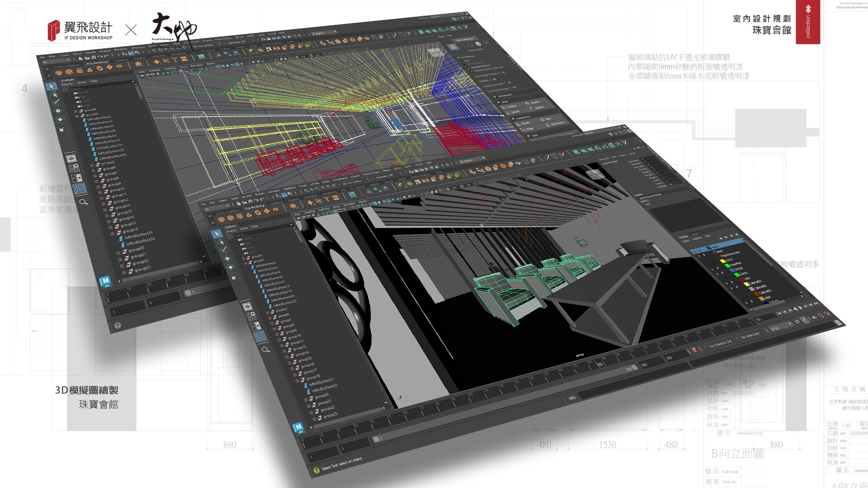Click the Maya M logo in back window

click(x=105, y=282)
